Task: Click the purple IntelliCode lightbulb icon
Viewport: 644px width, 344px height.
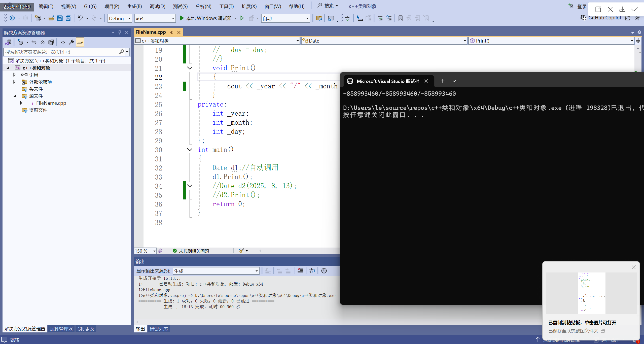Action: pos(160,251)
